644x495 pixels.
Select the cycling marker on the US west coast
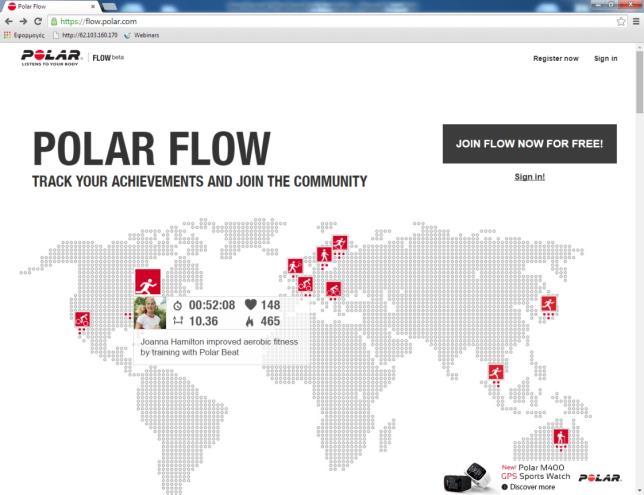[x=82, y=319]
